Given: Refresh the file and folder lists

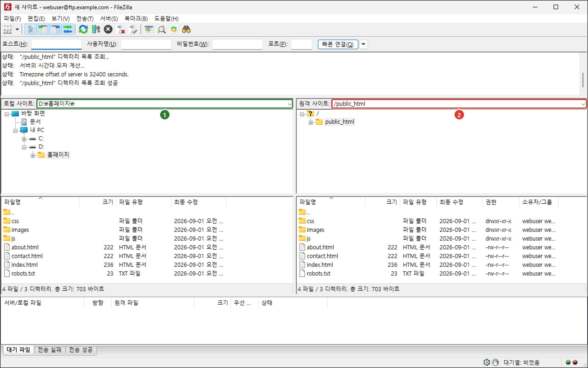Looking at the screenshot, I should 83,30.
